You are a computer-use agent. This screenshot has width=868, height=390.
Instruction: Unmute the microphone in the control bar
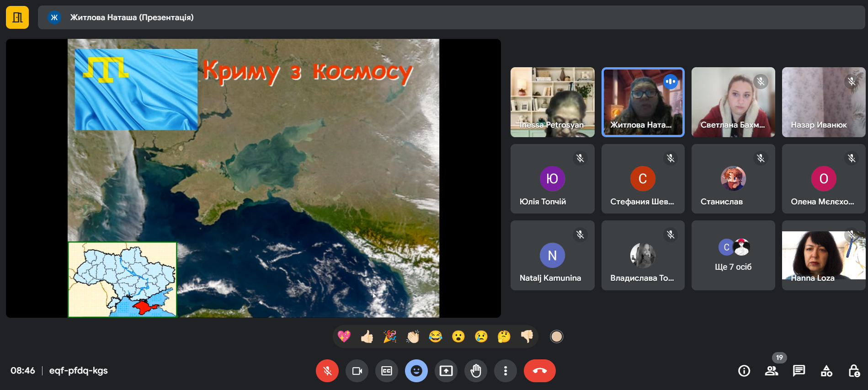click(x=327, y=371)
